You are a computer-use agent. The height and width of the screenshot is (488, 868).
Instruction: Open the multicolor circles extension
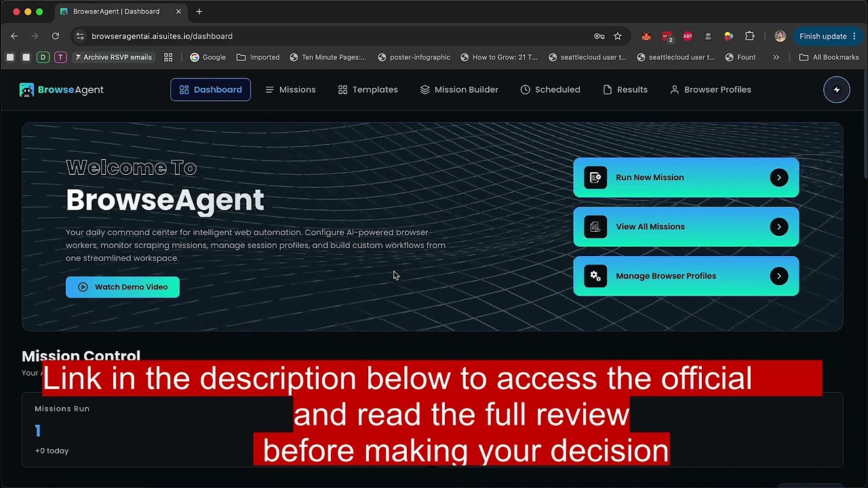[728, 37]
